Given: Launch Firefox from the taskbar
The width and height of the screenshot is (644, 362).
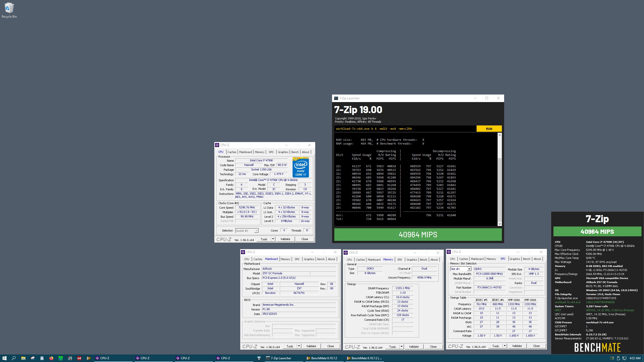Looking at the screenshot, I should [51, 358].
